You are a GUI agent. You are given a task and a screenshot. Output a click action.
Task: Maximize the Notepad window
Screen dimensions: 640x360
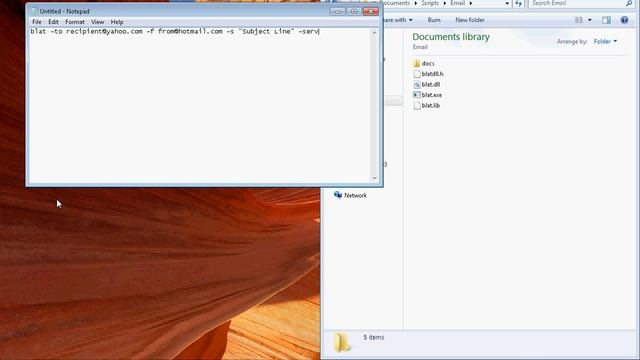(354, 11)
